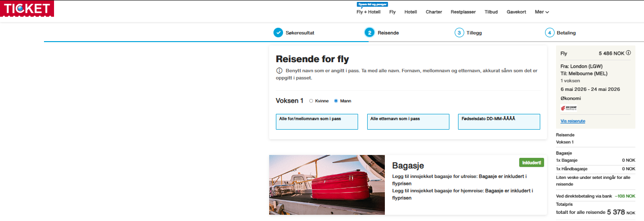
Task: Open the Gavekort menu item
Action: 516,12
